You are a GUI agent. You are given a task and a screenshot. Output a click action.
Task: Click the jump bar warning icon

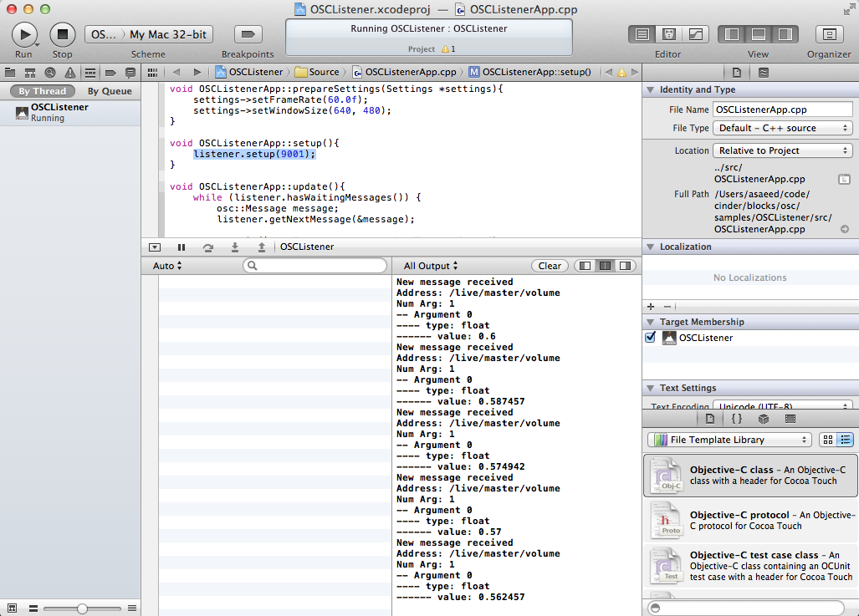621,72
